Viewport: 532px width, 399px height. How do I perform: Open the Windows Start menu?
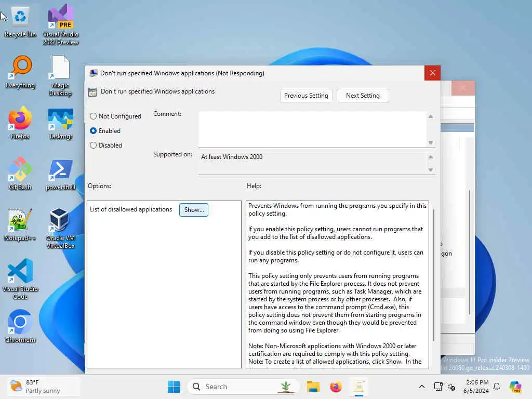(174, 387)
